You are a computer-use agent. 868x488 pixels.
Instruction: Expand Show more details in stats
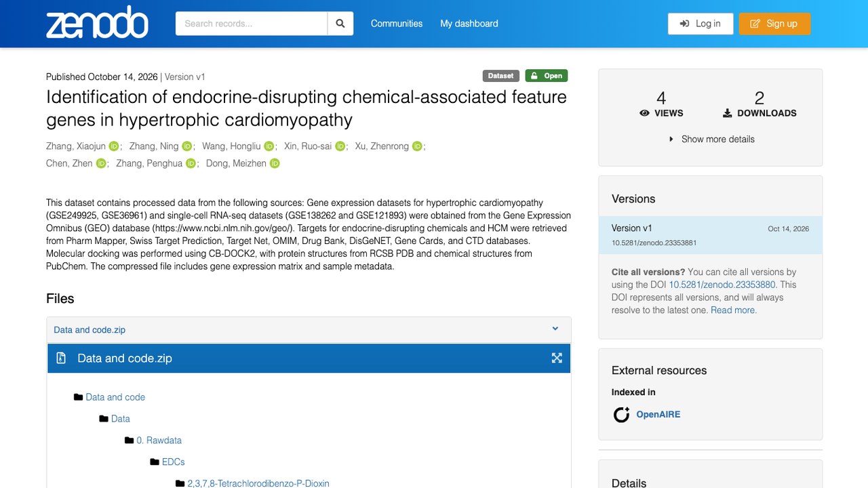tap(711, 139)
